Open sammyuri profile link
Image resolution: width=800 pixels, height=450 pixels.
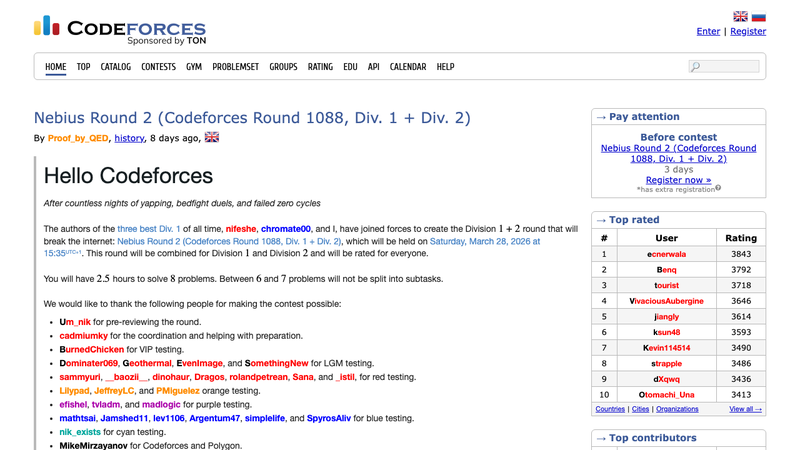pos(80,377)
